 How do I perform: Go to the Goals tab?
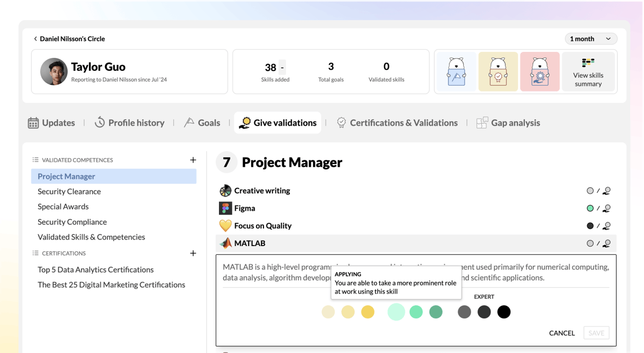202,123
